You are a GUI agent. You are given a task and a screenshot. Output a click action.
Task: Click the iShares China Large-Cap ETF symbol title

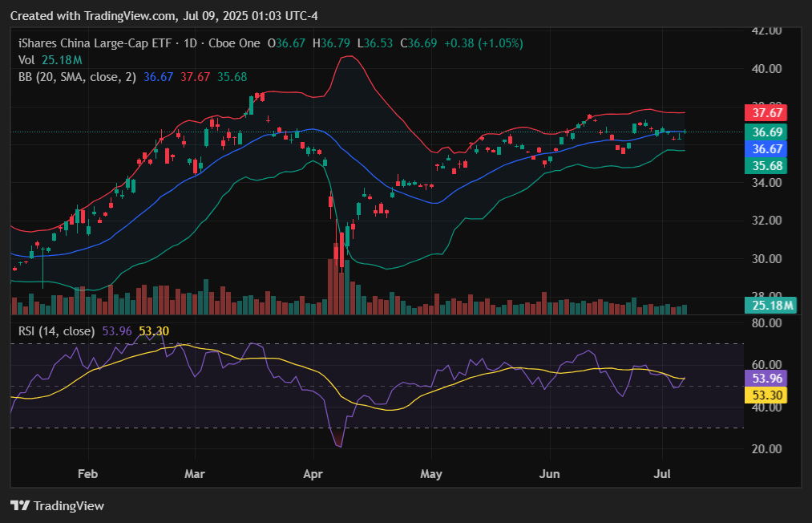[95, 43]
